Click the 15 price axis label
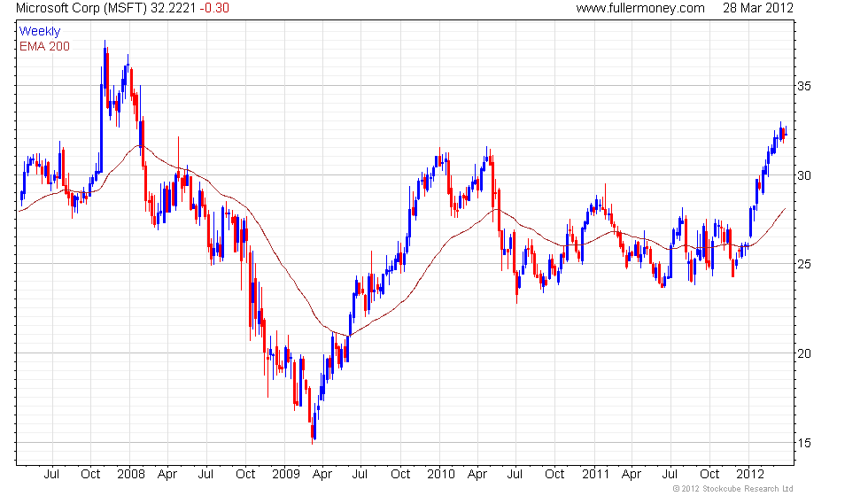 tap(804, 443)
